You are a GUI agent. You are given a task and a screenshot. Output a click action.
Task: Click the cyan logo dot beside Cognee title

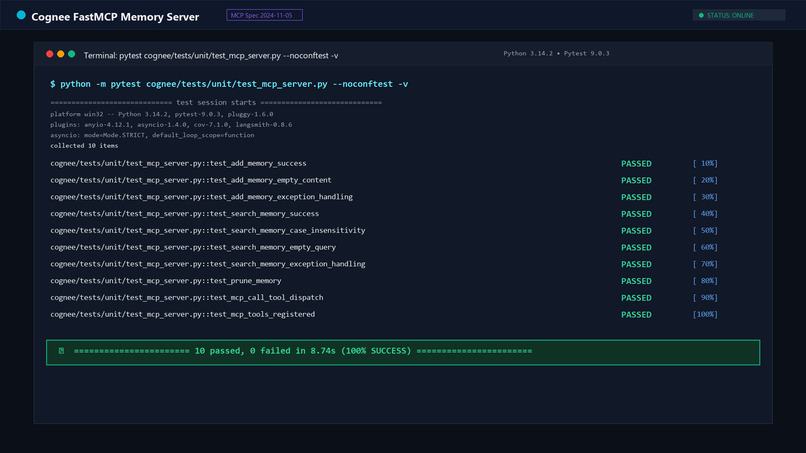pyautogui.click(x=21, y=15)
